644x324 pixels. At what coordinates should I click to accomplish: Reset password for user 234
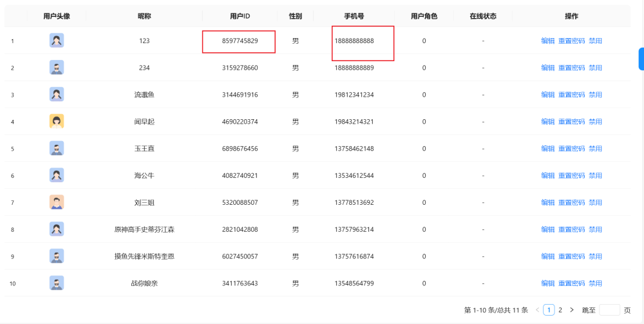tap(571, 68)
